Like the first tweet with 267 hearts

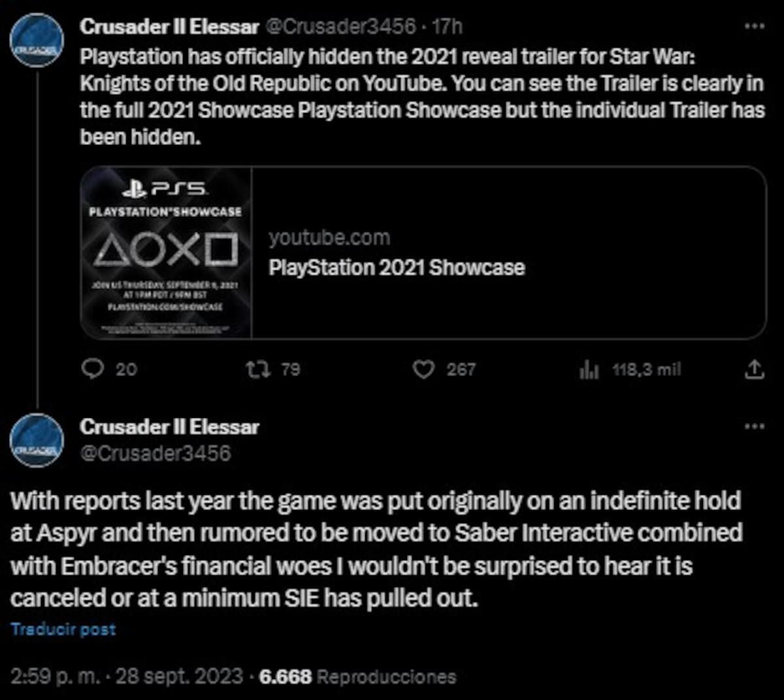(424, 370)
